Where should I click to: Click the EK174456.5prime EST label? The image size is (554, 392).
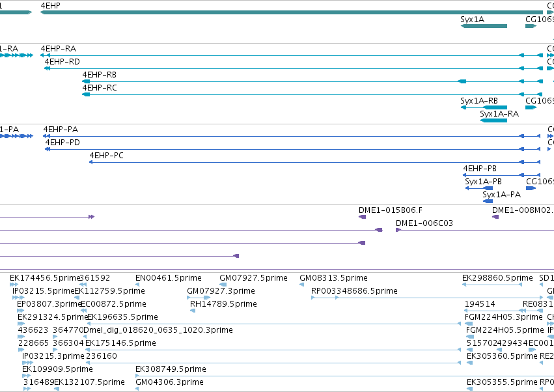(x=45, y=278)
